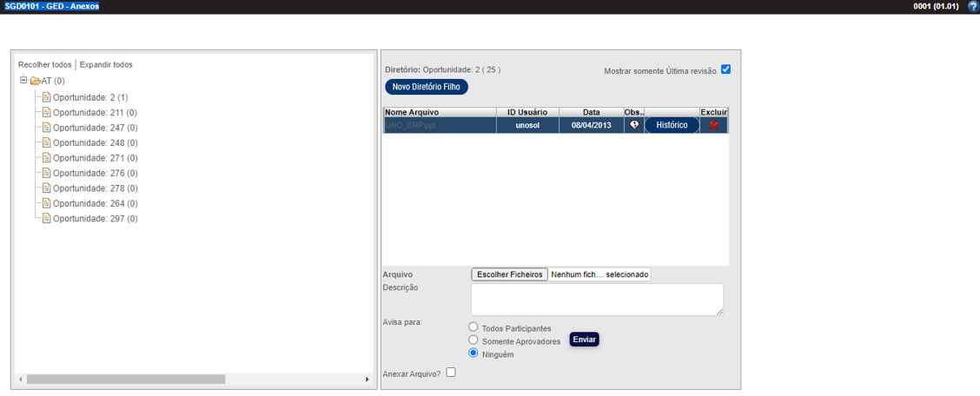Click Expandir todos to expand tree
The width and height of the screenshot is (980, 396).
[x=106, y=64]
